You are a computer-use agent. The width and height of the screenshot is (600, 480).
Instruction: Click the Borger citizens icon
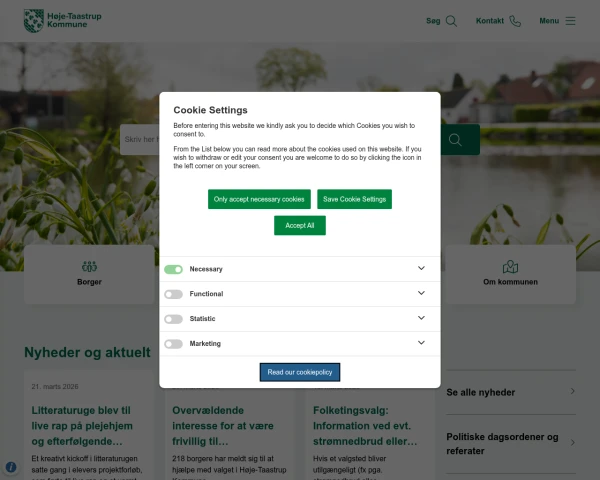89,266
